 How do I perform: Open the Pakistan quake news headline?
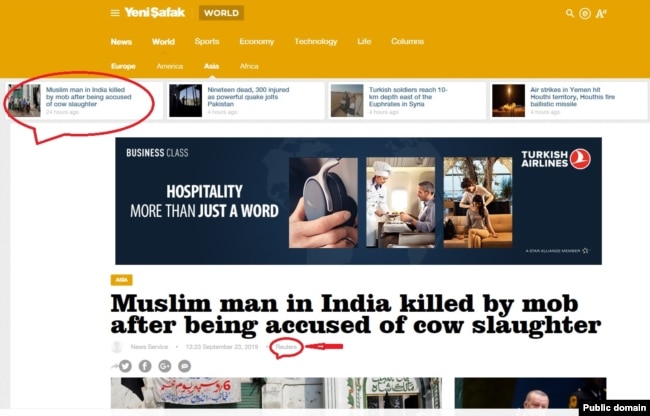[x=248, y=97]
